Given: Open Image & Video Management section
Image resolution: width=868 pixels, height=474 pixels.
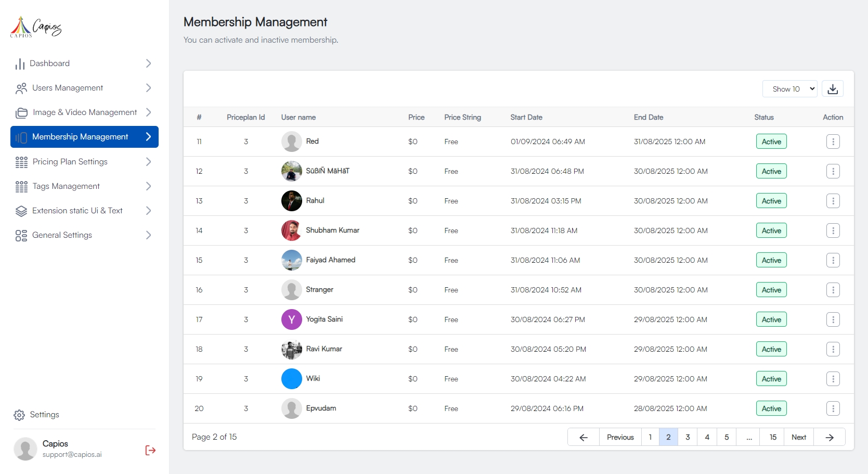Looking at the screenshot, I should [x=84, y=112].
